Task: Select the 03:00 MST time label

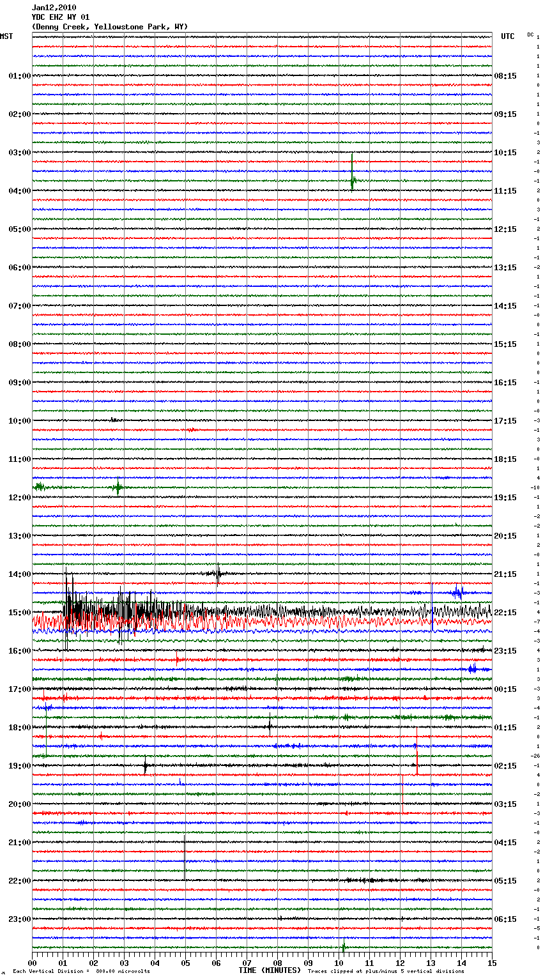Action: click(x=19, y=153)
